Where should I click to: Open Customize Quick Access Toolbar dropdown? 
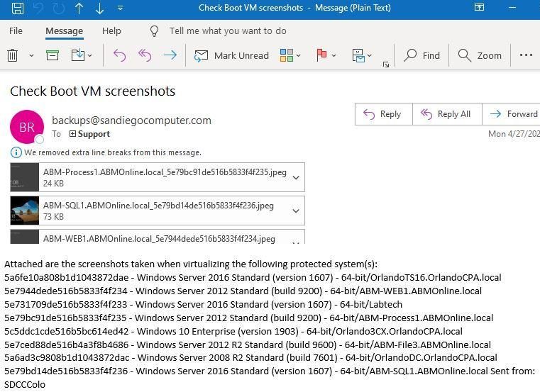(120, 8)
